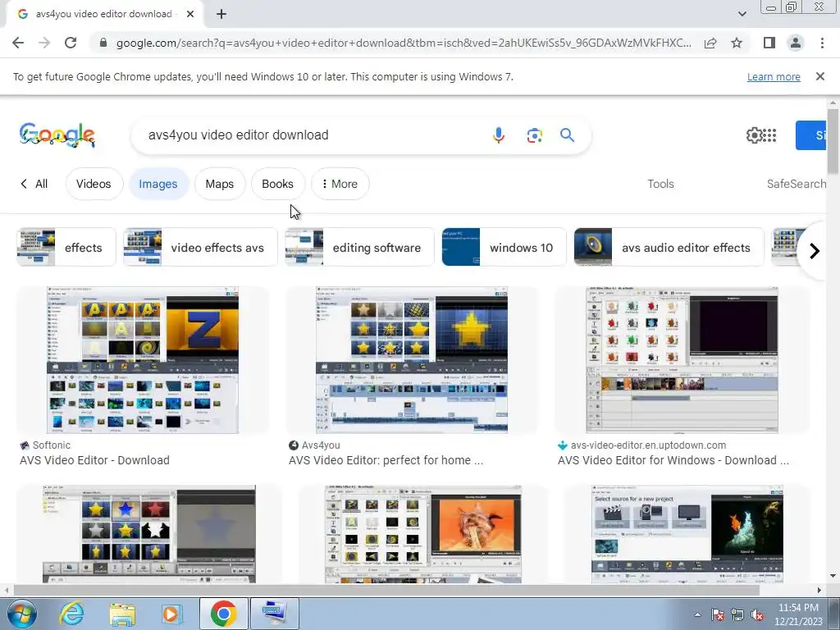
Task: Share this page via address bar icon
Action: click(710, 43)
